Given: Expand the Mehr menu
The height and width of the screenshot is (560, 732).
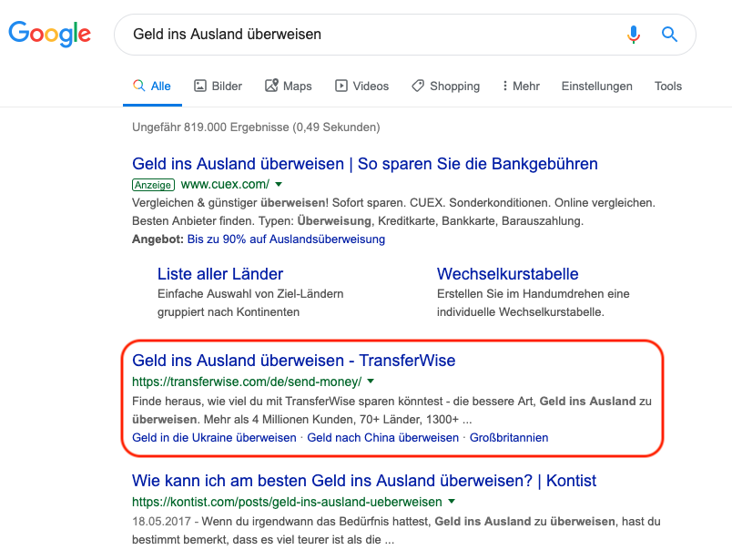Looking at the screenshot, I should (x=521, y=86).
